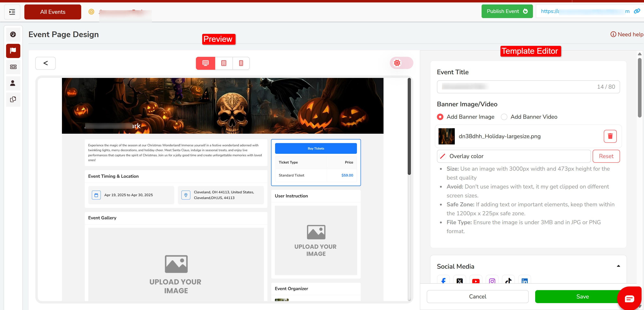Select desktop preview tab

205,63
